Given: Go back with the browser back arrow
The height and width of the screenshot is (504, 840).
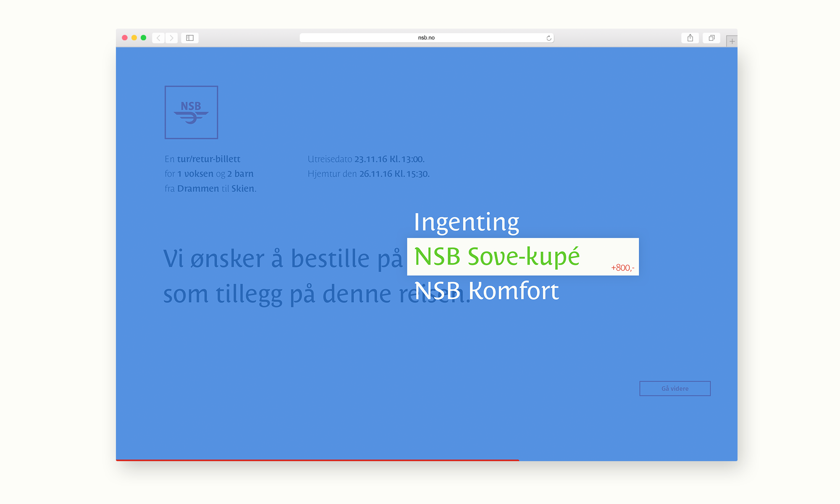Looking at the screenshot, I should (158, 38).
